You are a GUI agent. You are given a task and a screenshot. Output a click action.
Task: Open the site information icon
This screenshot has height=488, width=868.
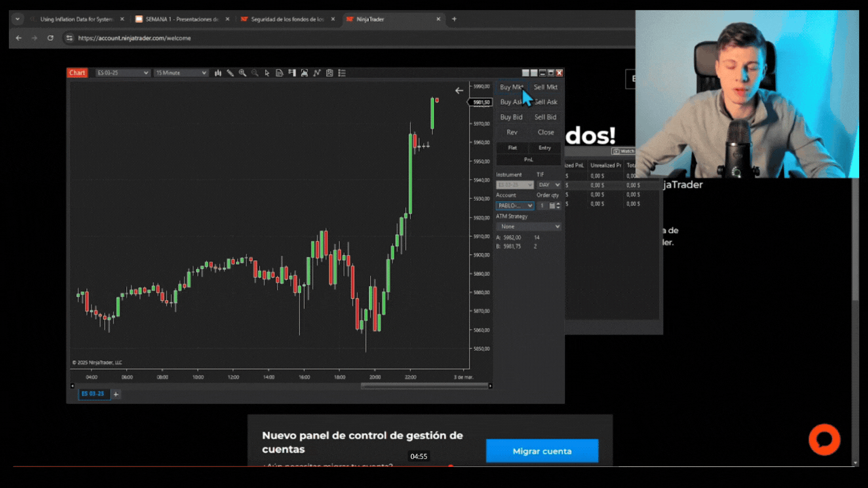click(68, 38)
